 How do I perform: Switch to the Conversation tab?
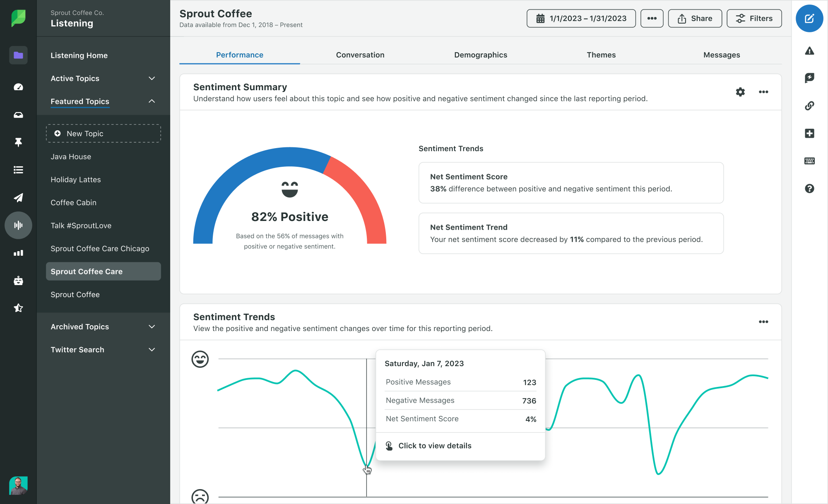360,54
